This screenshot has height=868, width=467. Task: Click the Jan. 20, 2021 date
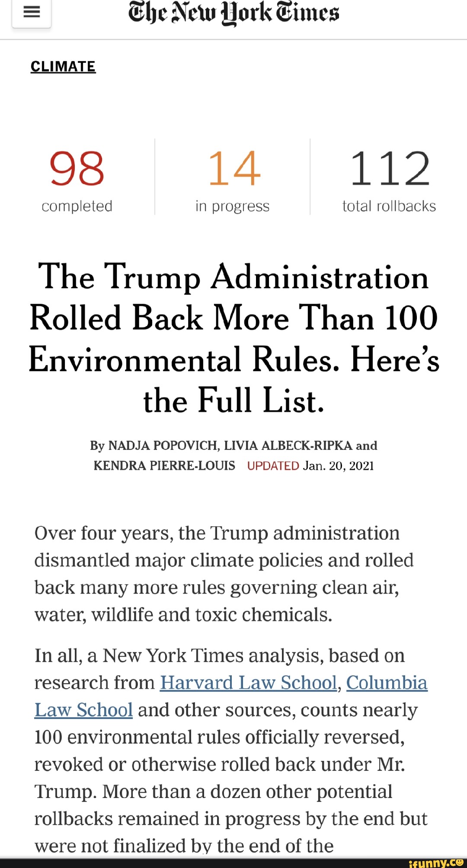click(x=338, y=466)
